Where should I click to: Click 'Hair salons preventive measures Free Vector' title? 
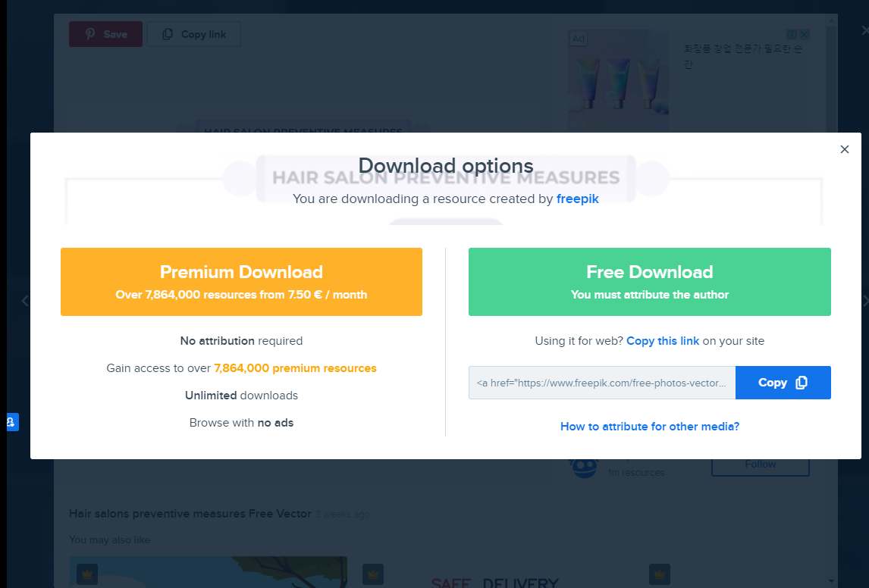coord(190,514)
